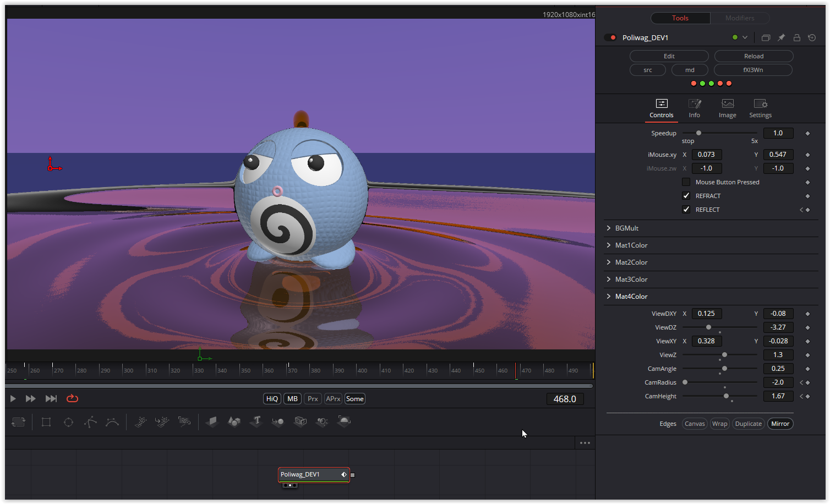Click the Some render mode button

pyautogui.click(x=355, y=399)
